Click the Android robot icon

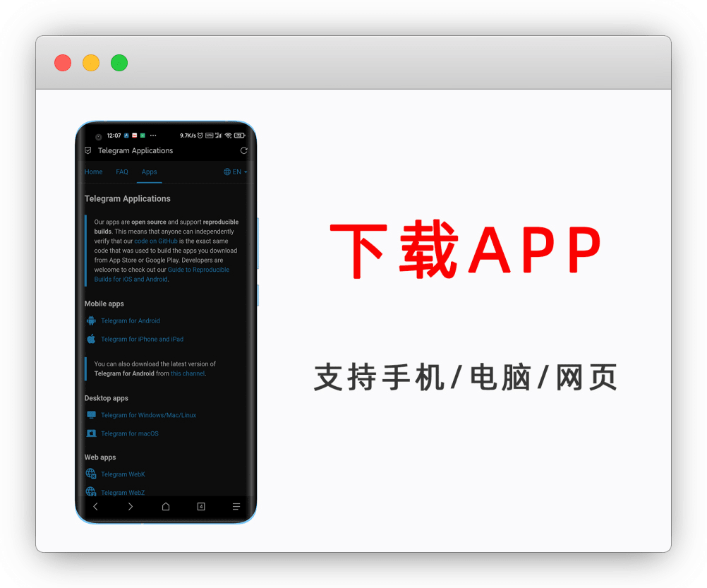point(91,320)
